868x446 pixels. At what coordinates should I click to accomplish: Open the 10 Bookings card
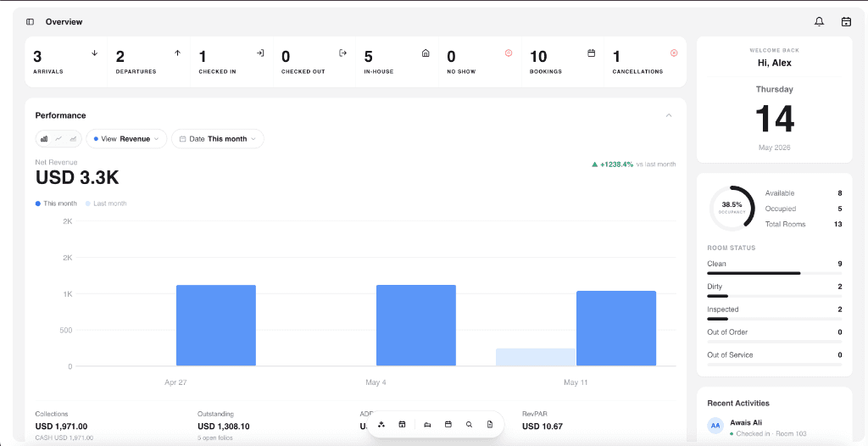pos(563,62)
